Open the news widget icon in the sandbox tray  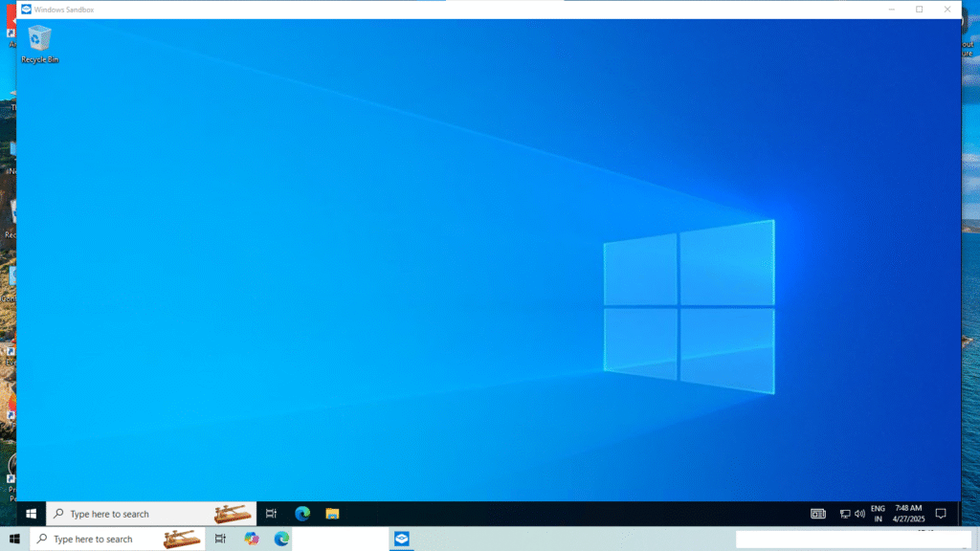(x=818, y=514)
